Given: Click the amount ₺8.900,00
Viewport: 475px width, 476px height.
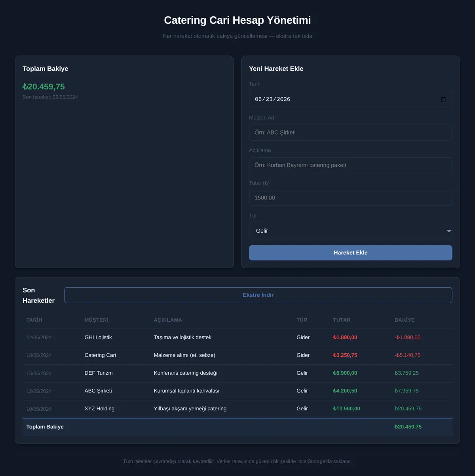Looking at the screenshot, I should [x=345, y=373].
